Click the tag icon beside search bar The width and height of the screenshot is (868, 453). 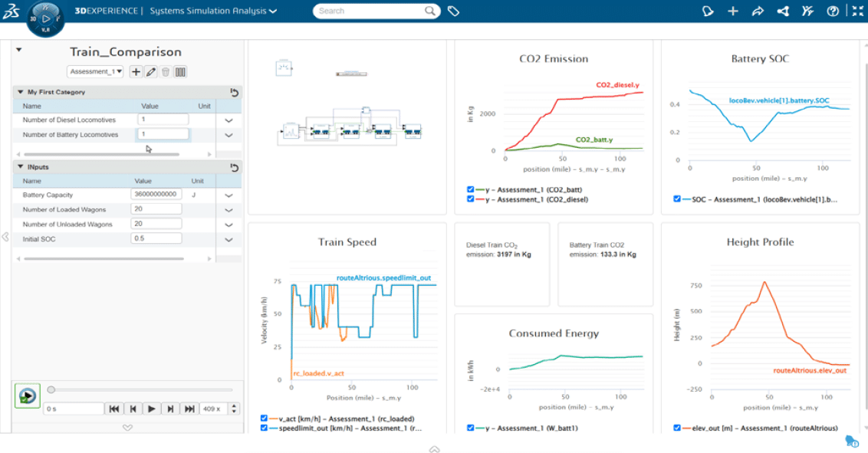point(453,11)
